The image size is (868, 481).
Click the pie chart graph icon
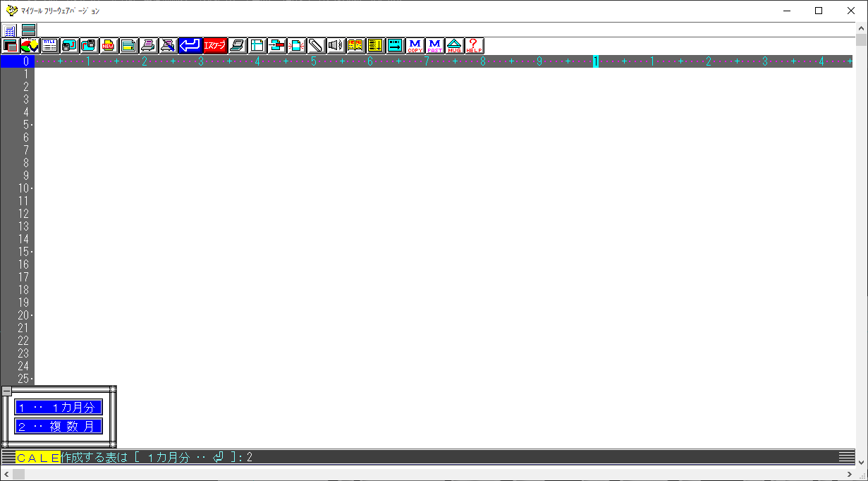29,46
